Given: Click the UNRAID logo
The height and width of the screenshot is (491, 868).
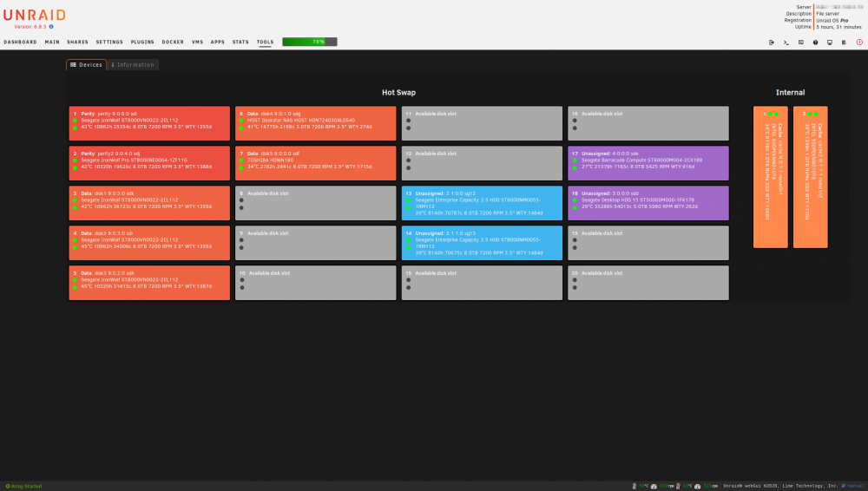Looking at the screenshot, I should [35, 15].
